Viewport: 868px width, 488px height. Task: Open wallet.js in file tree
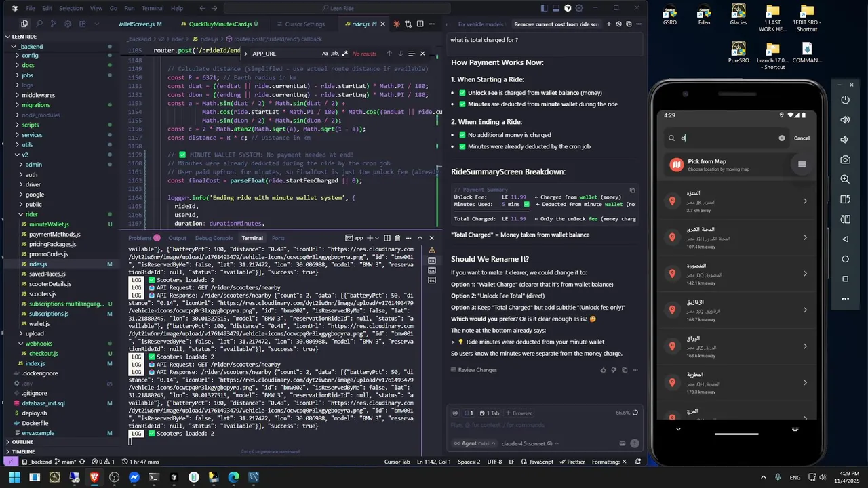(x=39, y=323)
